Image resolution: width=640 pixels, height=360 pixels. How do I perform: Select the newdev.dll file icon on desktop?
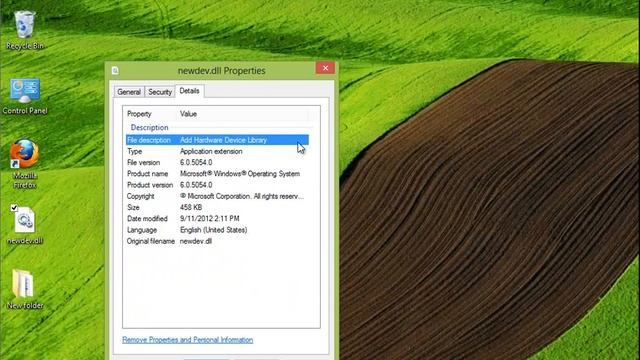click(24, 225)
